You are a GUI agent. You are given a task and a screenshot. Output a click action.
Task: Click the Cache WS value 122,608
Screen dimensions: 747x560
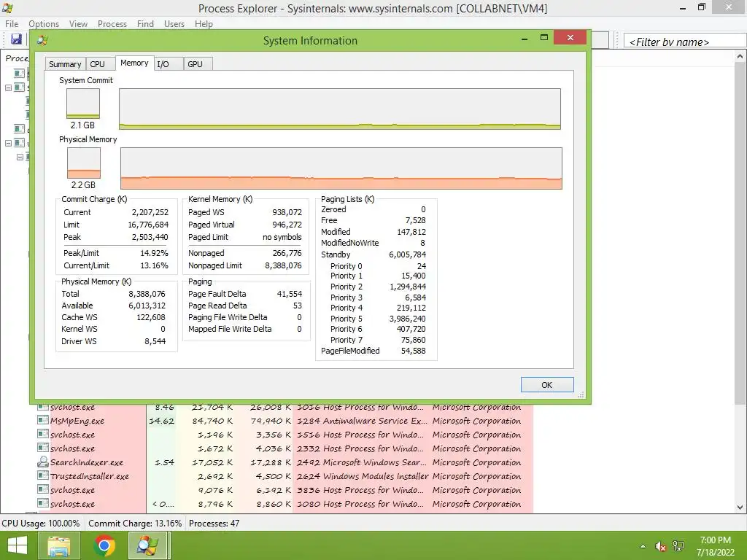point(151,317)
